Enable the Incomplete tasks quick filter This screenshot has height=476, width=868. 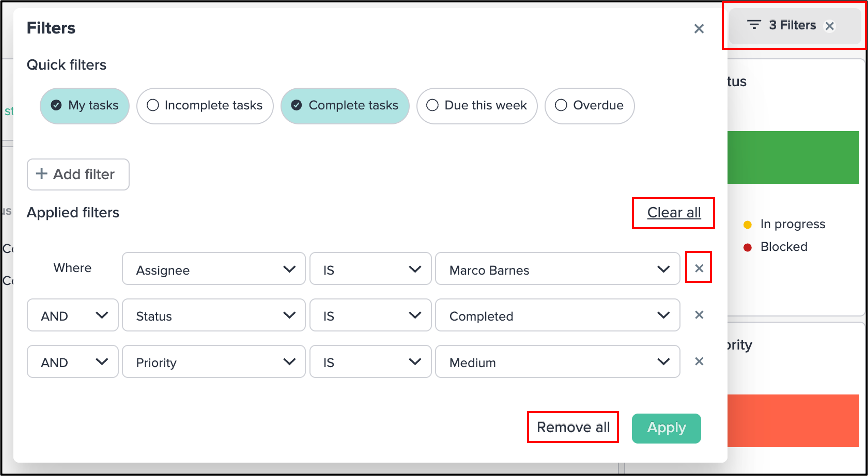205,105
